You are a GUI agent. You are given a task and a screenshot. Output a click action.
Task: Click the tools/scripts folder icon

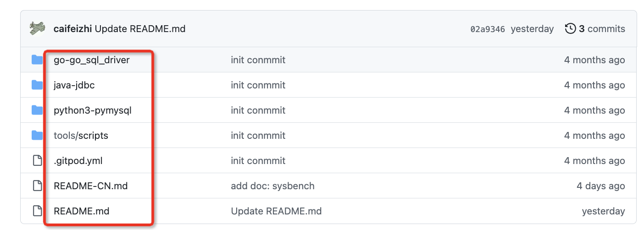click(x=37, y=136)
